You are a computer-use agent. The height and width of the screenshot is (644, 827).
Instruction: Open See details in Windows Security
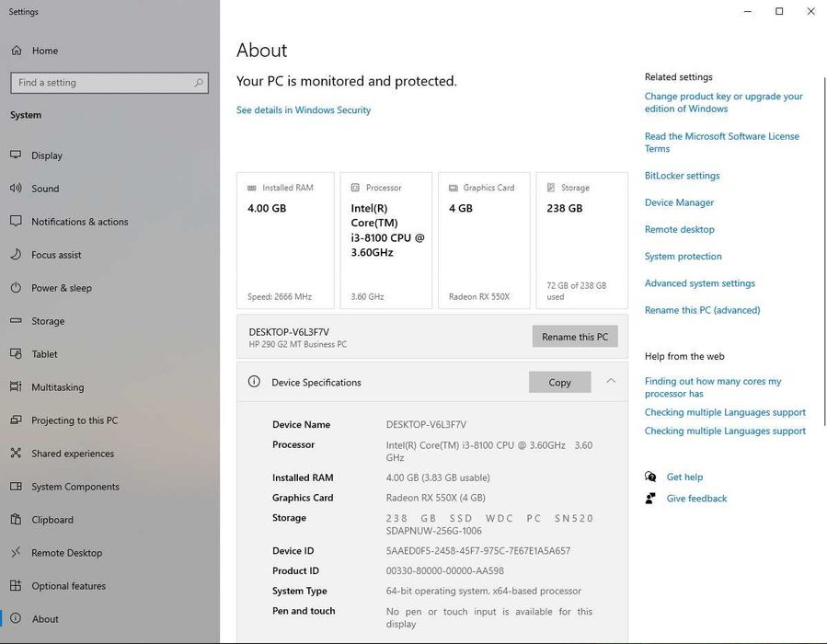(x=304, y=109)
